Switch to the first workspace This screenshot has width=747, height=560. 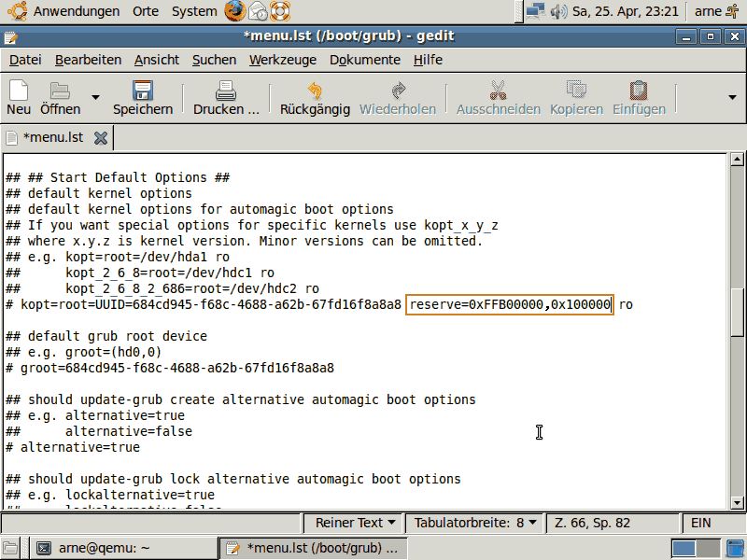tap(684, 549)
